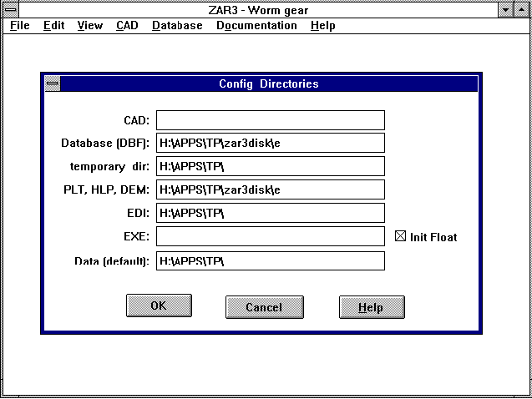Screen dimensions: 532x399
Task: Open the Help menu in menu bar
Action: tap(322, 25)
